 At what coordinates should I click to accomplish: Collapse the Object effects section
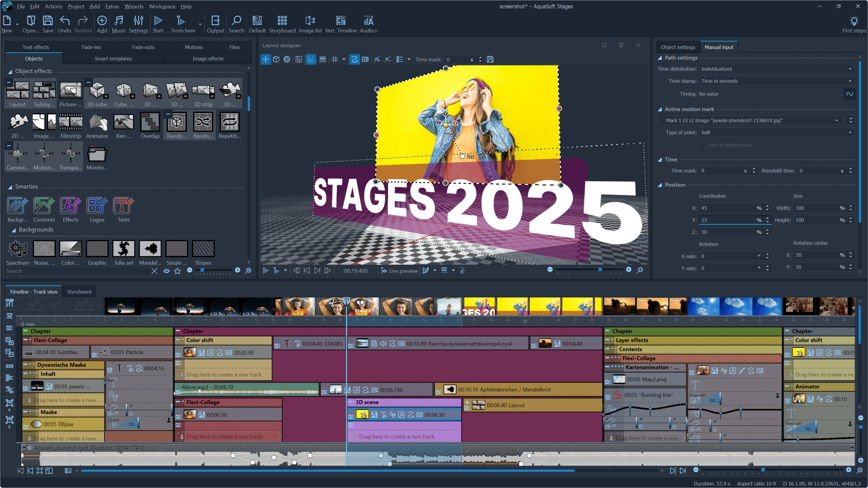click(10, 71)
